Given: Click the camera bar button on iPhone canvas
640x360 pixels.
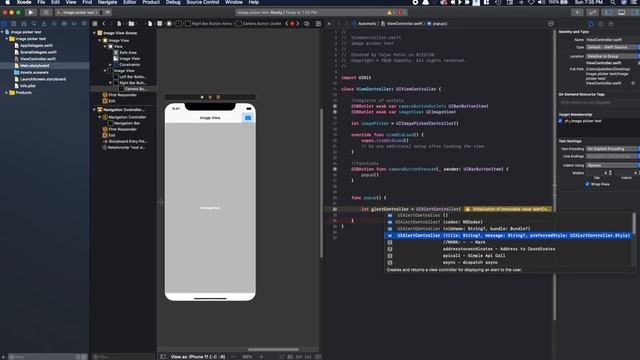Looking at the screenshot, I should click(x=248, y=118).
